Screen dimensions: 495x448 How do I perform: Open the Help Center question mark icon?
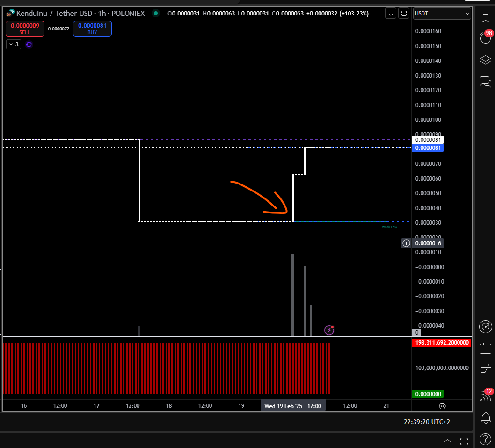pyautogui.click(x=485, y=439)
